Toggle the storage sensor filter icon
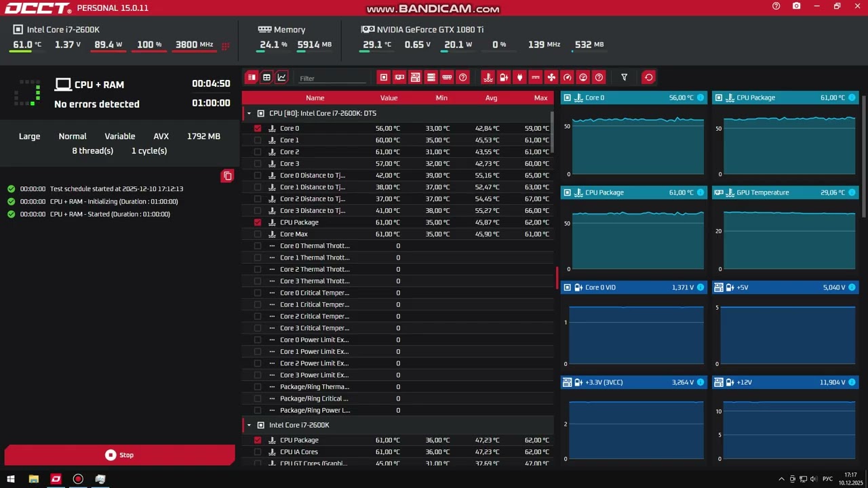Screen dimensions: 868x488 (431, 77)
